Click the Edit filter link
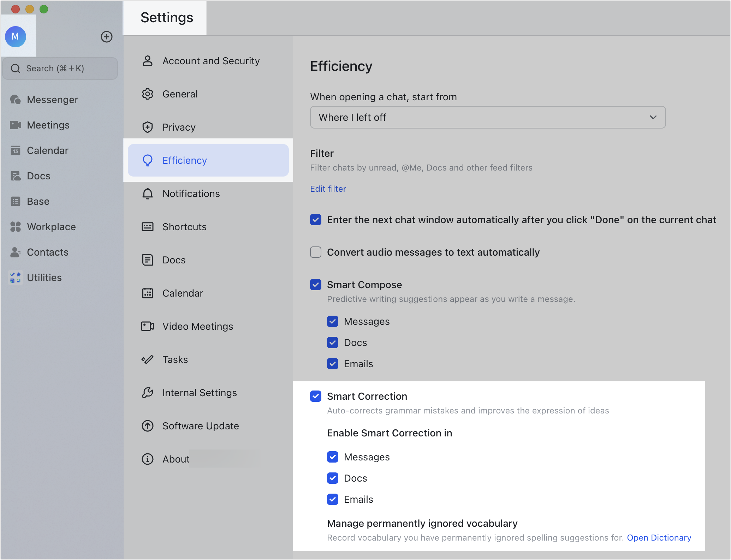 click(x=328, y=189)
